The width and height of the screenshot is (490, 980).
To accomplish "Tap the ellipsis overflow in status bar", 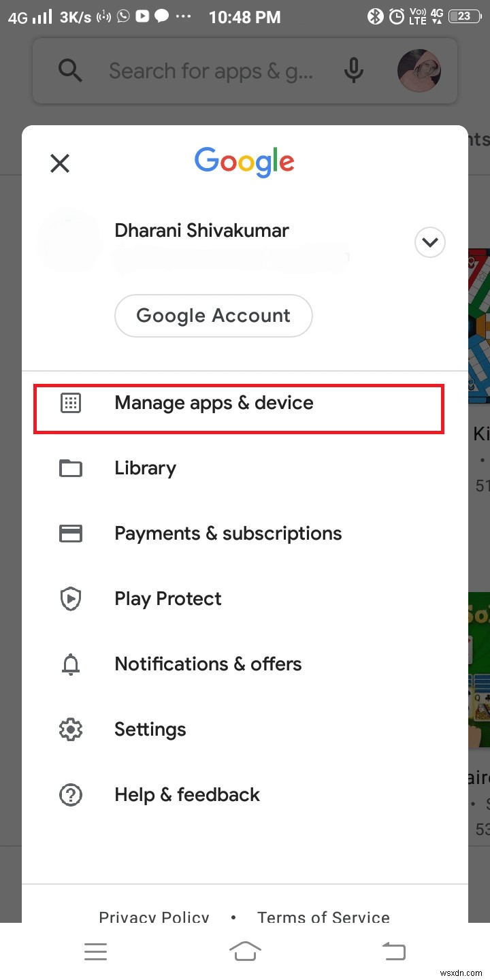I will (184, 18).
